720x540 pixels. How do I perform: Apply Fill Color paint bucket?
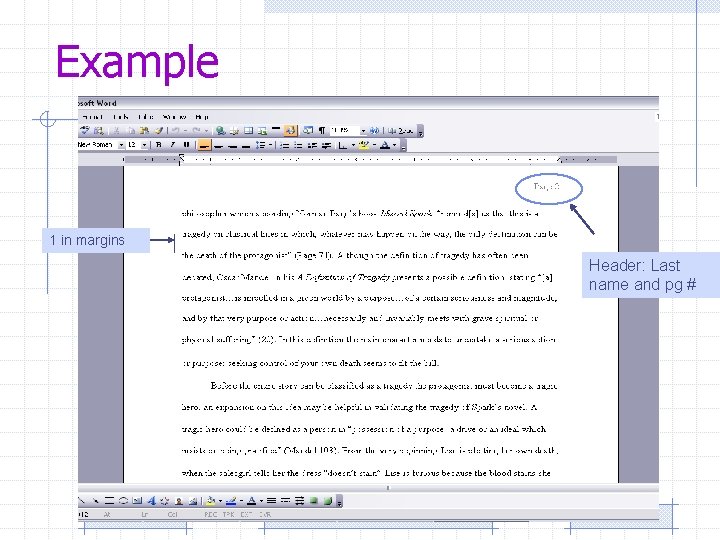click(211, 501)
